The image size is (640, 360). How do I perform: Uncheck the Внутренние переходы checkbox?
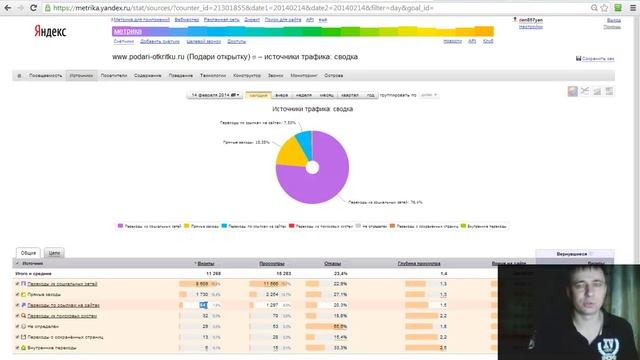[17, 348]
